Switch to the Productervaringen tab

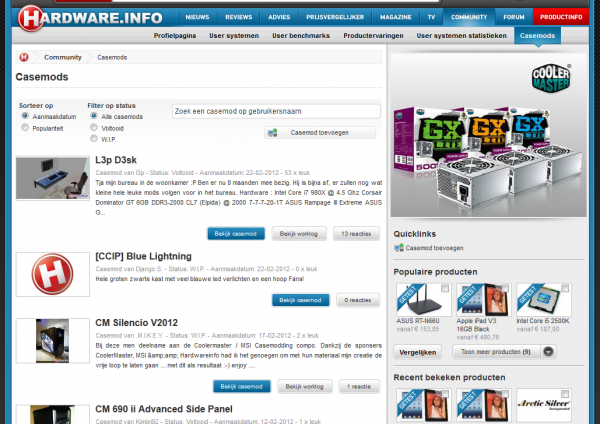point(373,36)
